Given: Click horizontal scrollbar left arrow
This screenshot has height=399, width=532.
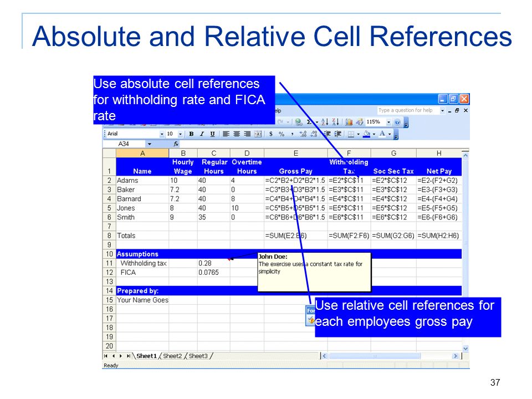Looking at the screenshot, I should (324, 356).
